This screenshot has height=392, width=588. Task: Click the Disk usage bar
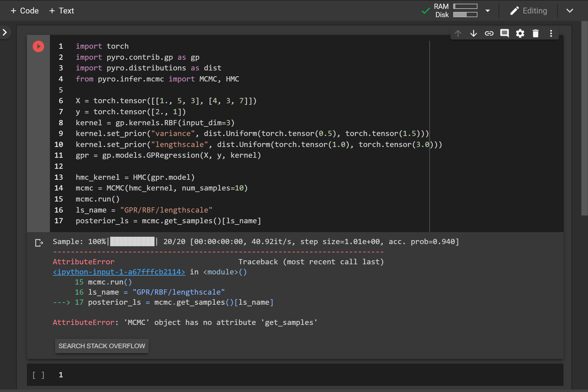point(465,14)
